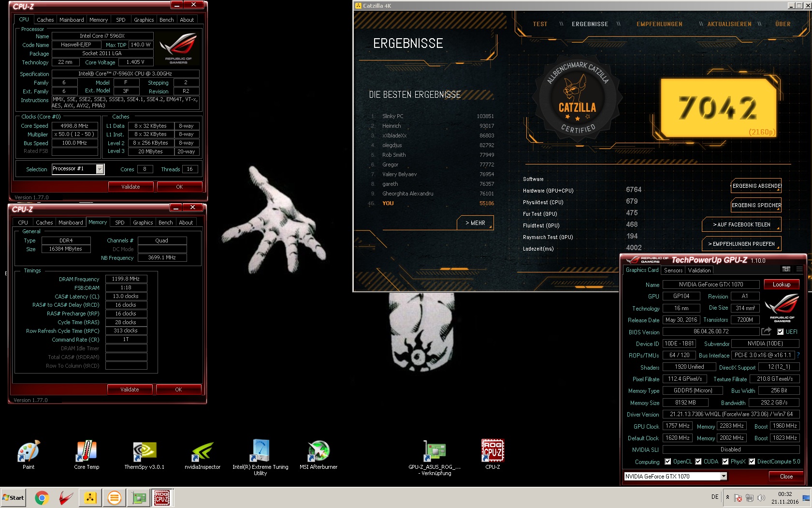
Task: Click BIOS version export share icon
Action: tap(766, 331)
